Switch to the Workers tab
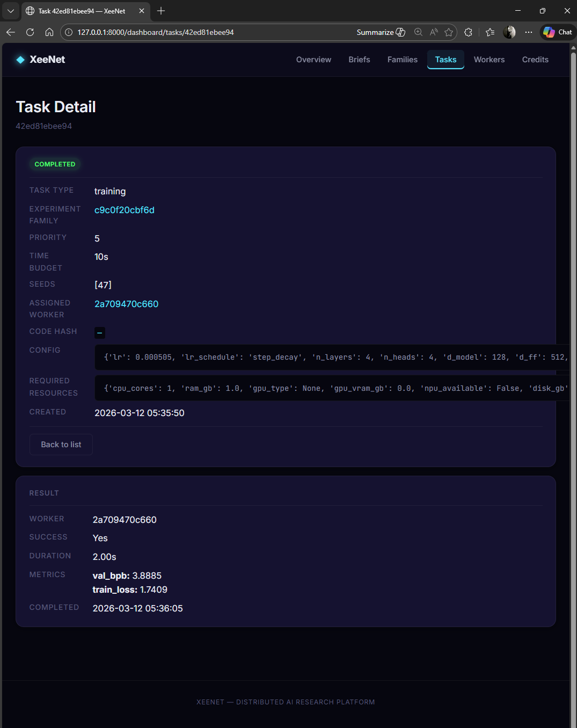This screenshot has width=577, height=728. point(489,60)
